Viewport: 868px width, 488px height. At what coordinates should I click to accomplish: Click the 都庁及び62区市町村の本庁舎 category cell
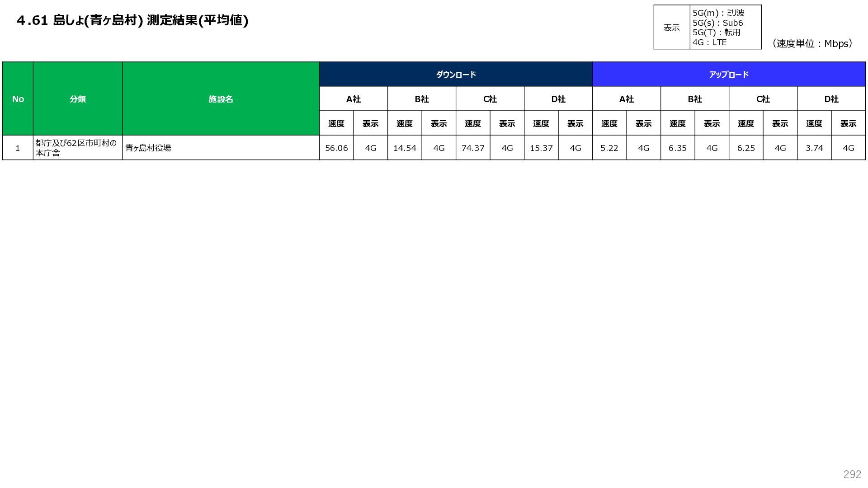(x=77, y=148)
